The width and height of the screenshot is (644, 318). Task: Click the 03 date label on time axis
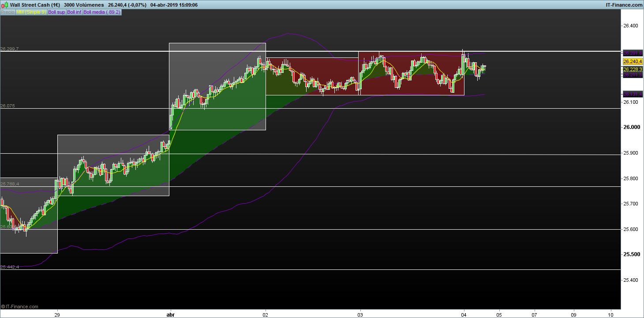click(360, 315)
